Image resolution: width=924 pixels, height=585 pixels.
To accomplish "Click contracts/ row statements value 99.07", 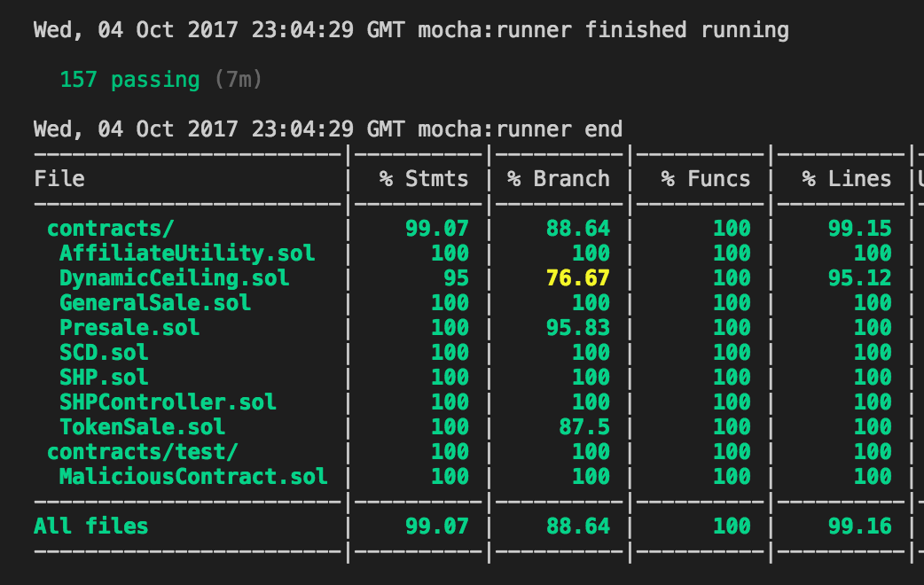I will tap(437, 229).
